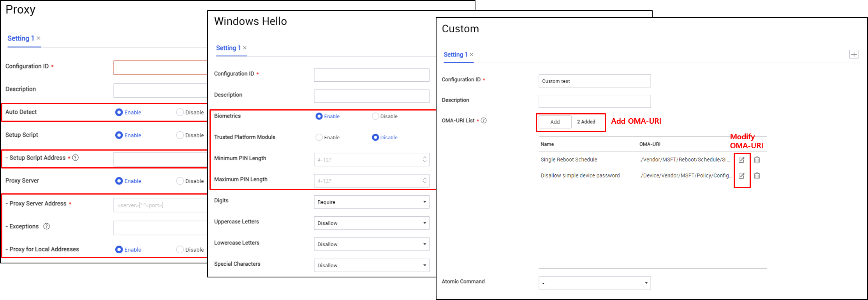Image resolution: width=868 pixels, height=300 pixels.
Task: Click the Add OMA-URI button
Action: click(555, 122)
